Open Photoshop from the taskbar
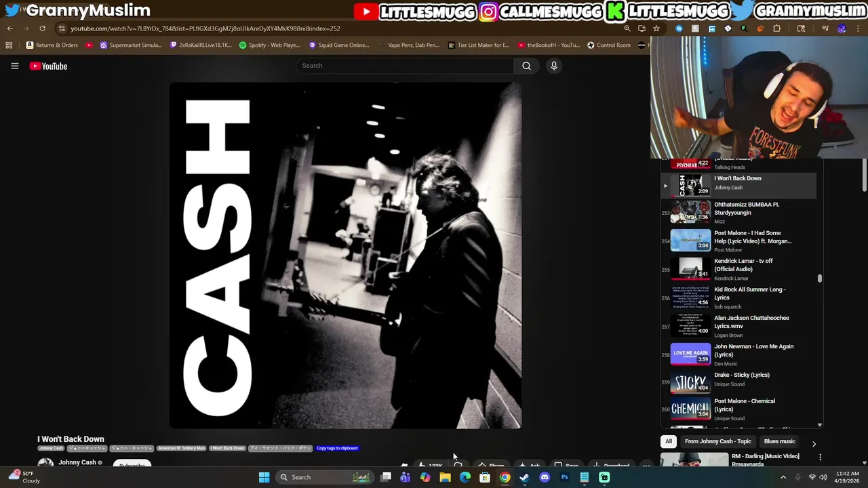 [564, 477]
